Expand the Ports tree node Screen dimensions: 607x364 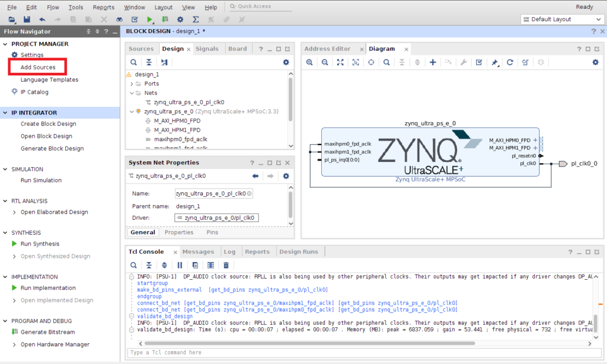[132, 84]
